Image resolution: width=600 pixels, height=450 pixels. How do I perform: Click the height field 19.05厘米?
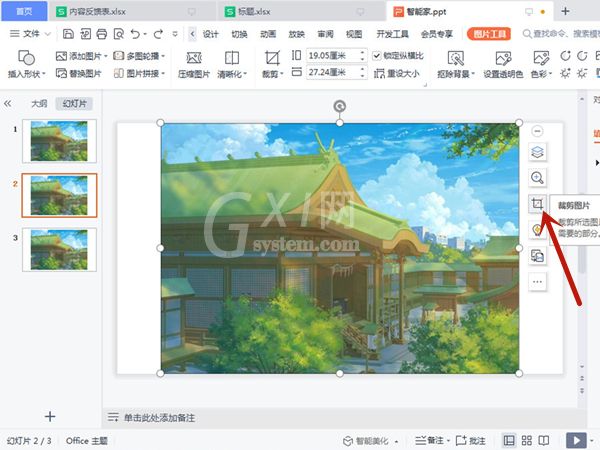pyautogui.click(x=333, y=56)
